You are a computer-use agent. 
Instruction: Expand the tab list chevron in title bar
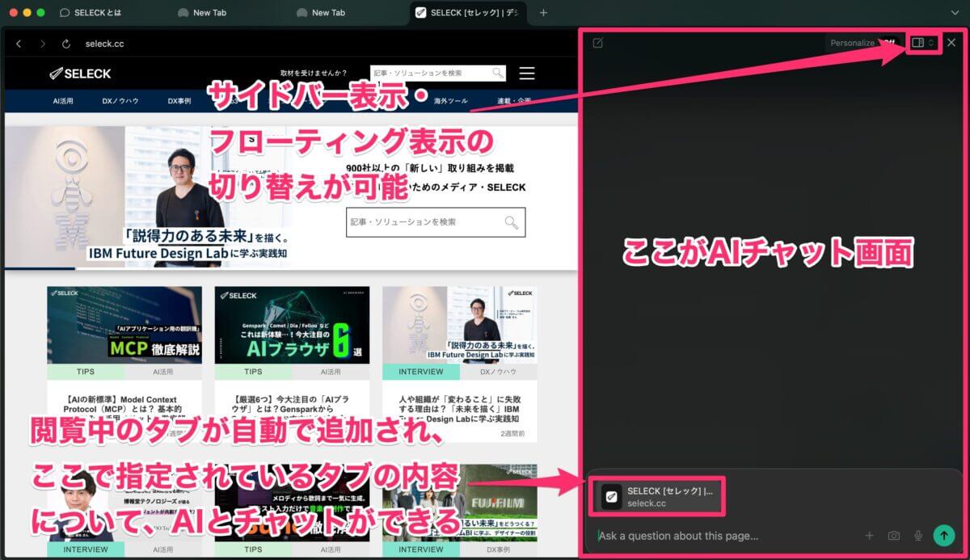click(x=955, y=13)
